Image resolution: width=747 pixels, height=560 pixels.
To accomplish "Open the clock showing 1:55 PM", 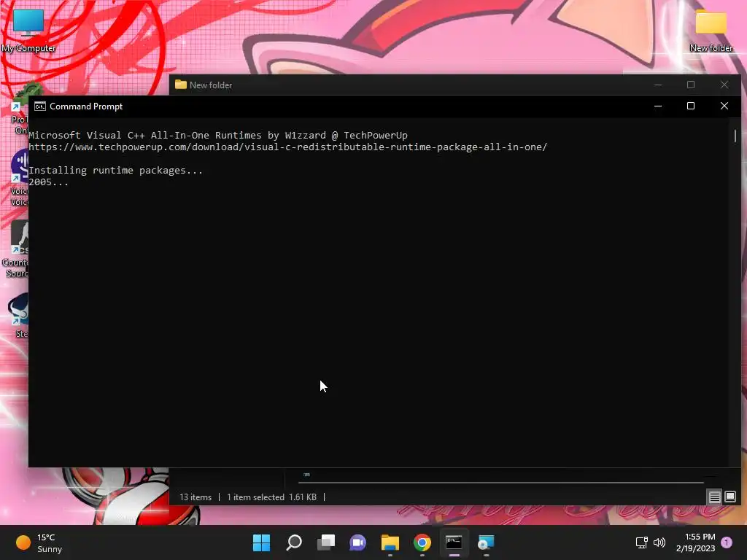I will tap(695, 542).
